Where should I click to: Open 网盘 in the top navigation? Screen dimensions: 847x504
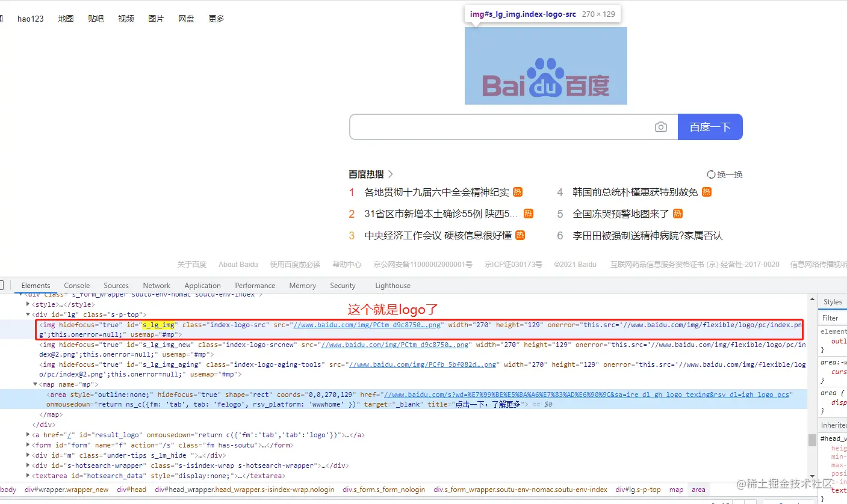(186, 19)
